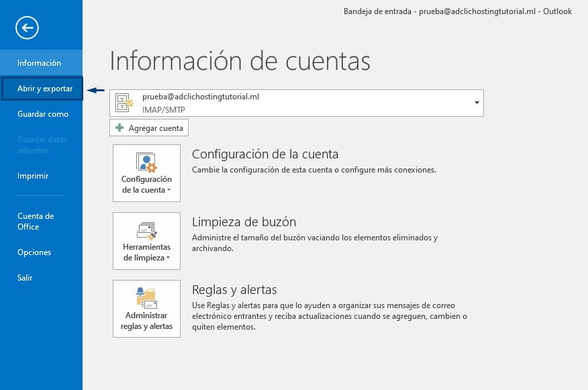This screenshot has height=390, width=588.
Task: Click the IMAP/SMTP account type label
Action: [164, 110]
